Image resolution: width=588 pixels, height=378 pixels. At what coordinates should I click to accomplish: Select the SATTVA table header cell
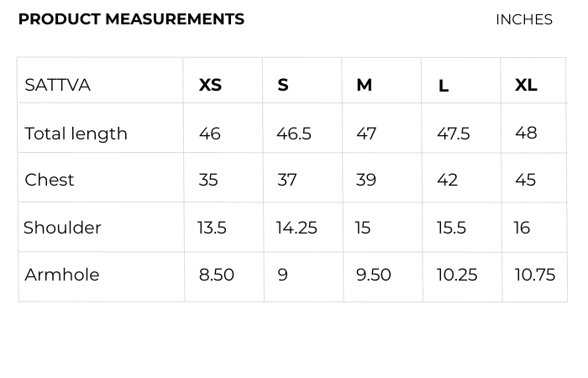coord(58,85)
